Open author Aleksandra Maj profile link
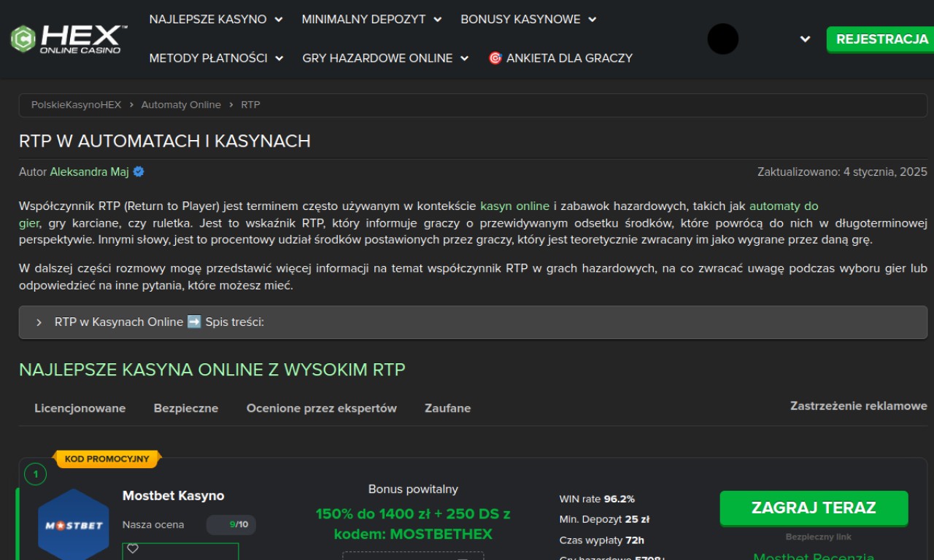Viewport: 934px width, 560px height. click(89, 172)
